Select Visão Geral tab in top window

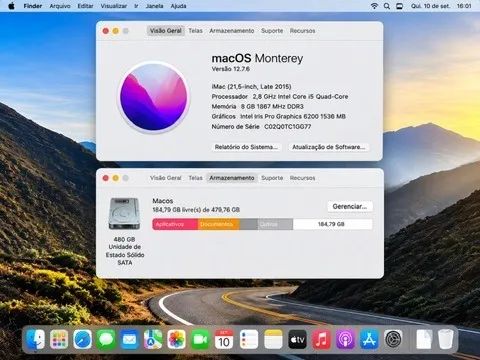point(166,31)
